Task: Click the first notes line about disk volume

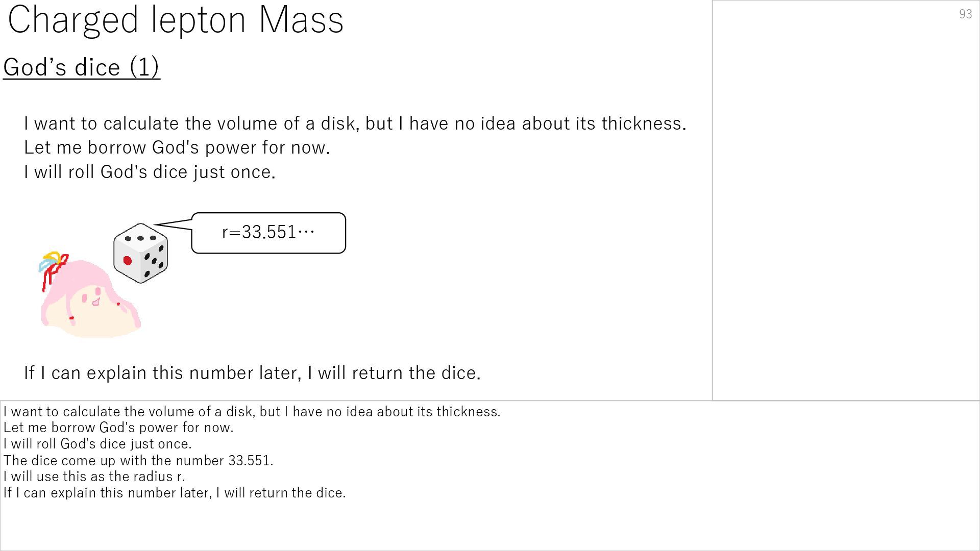Action: (x=252, y=412)
